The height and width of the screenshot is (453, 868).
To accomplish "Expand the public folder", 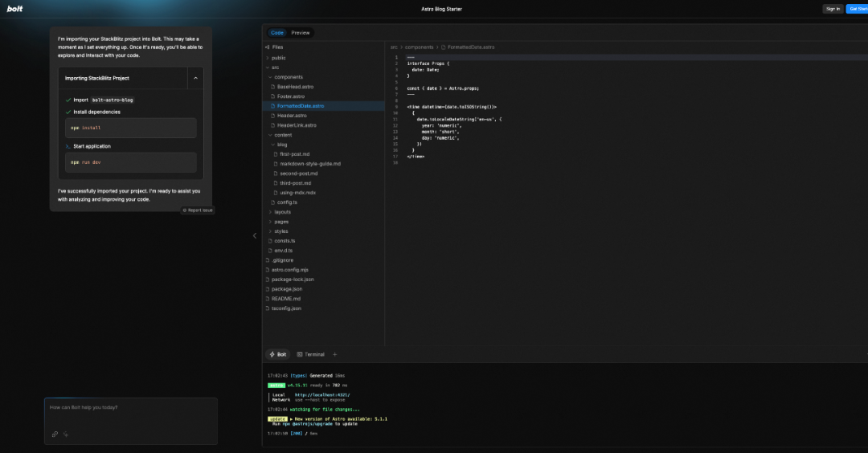I will 278,58.
